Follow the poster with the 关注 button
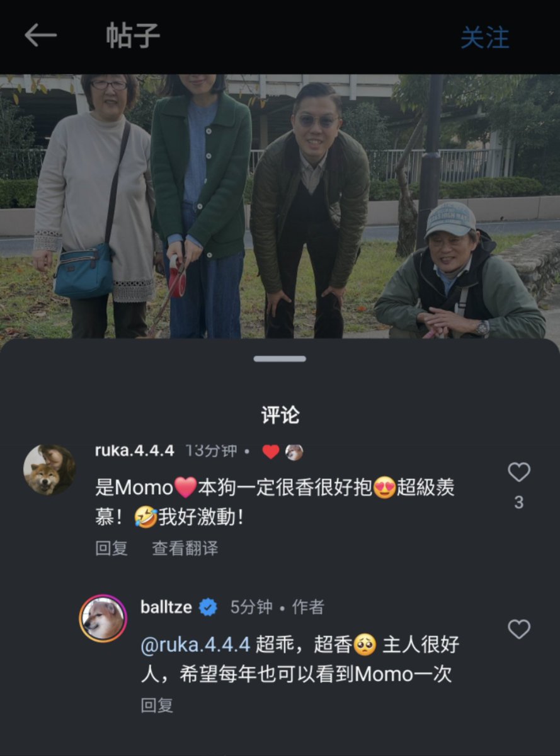 (484, 38)
